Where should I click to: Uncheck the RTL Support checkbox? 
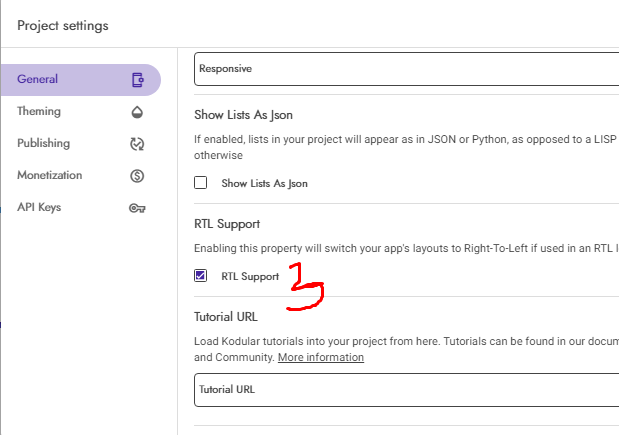click(x=201, y=276)
